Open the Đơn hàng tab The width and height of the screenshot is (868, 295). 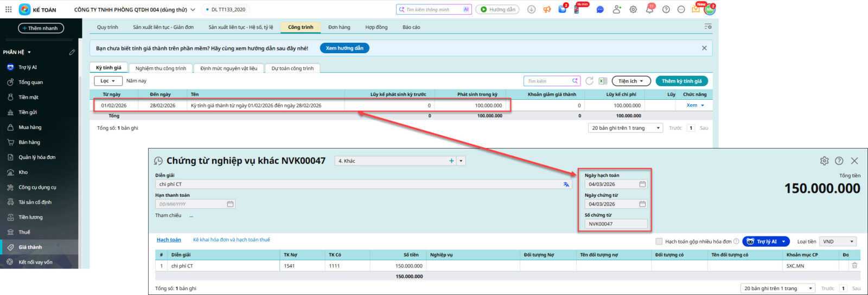339,27
